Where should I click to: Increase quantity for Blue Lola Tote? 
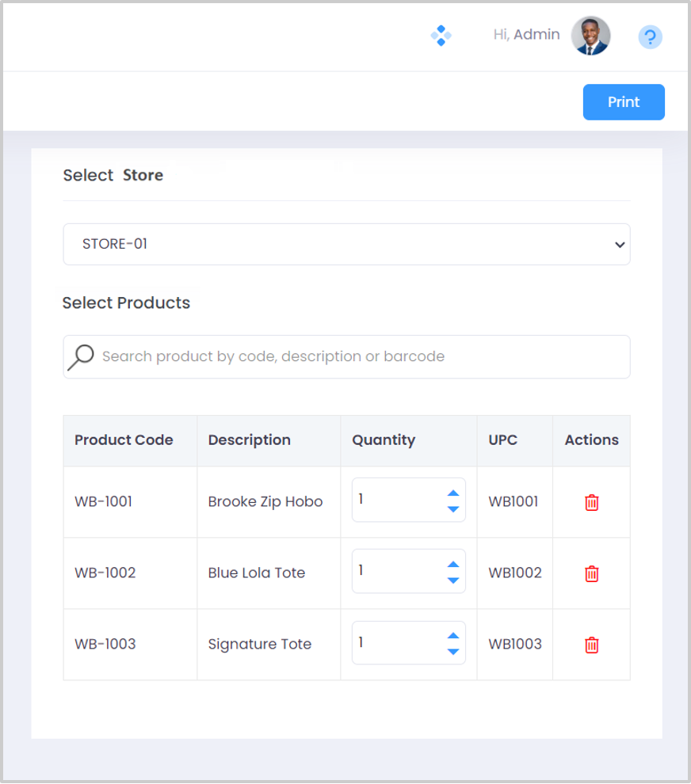[453, 564]
